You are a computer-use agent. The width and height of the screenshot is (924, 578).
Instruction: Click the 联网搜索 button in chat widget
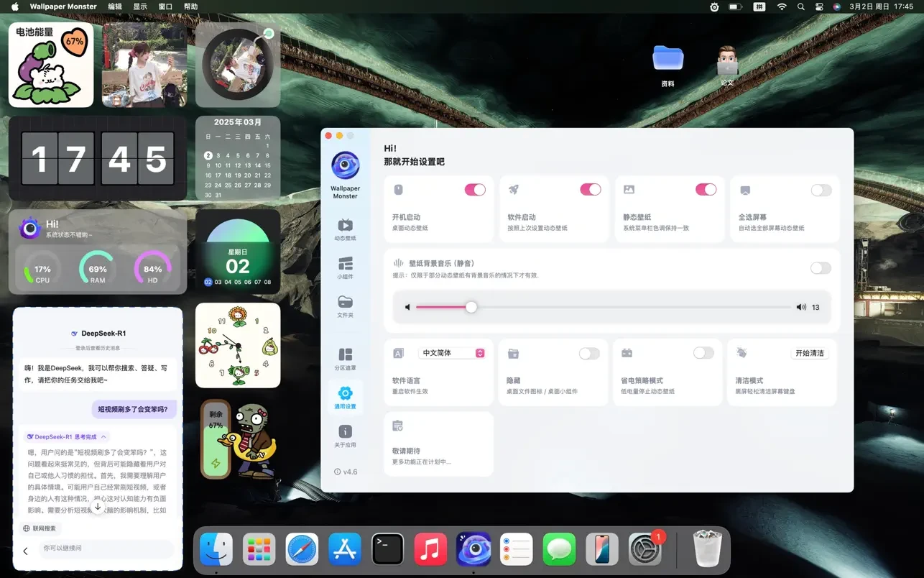[40, 528]
